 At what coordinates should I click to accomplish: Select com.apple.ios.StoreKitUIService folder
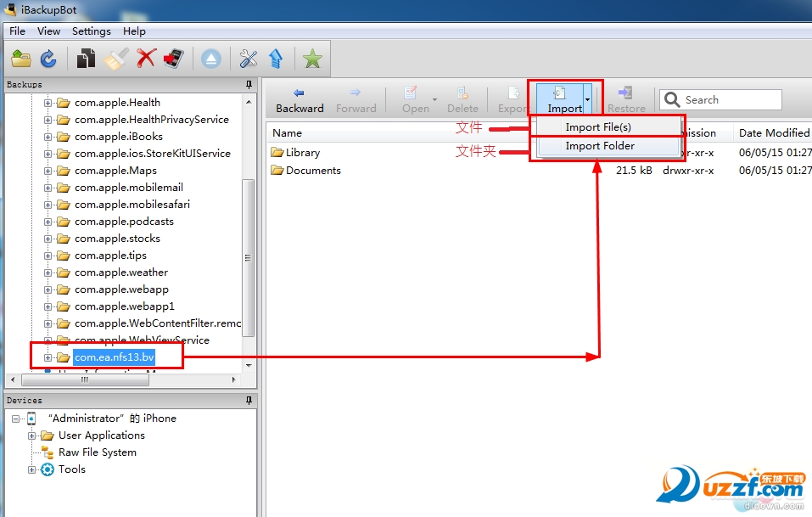[152, 154]
